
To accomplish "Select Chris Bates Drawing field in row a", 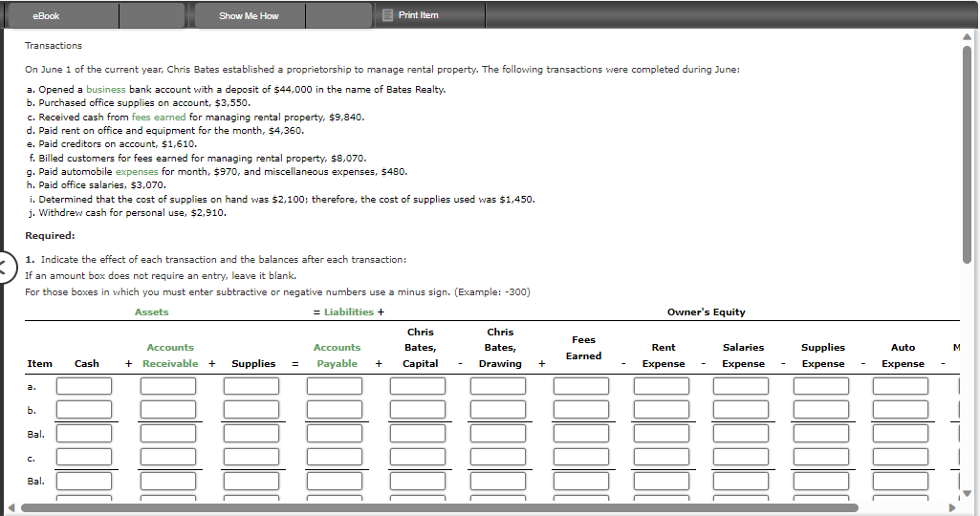I will [x=498, y=386].
